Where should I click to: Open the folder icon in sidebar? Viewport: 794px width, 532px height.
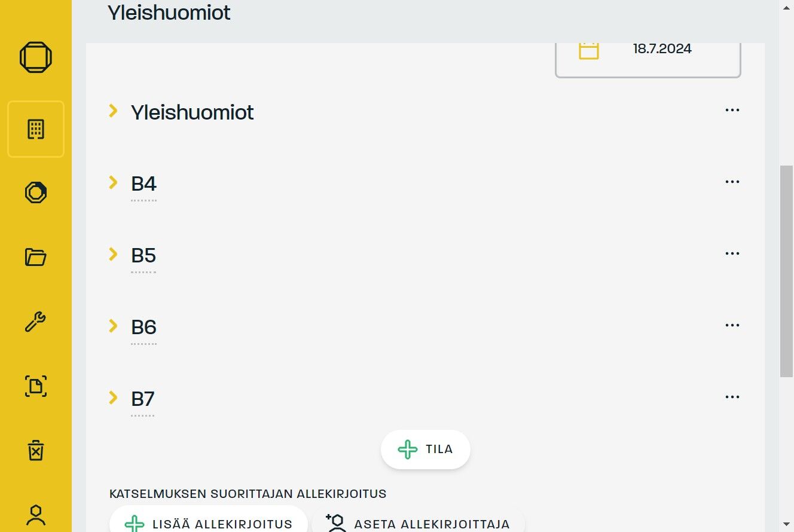coord(36,257)
